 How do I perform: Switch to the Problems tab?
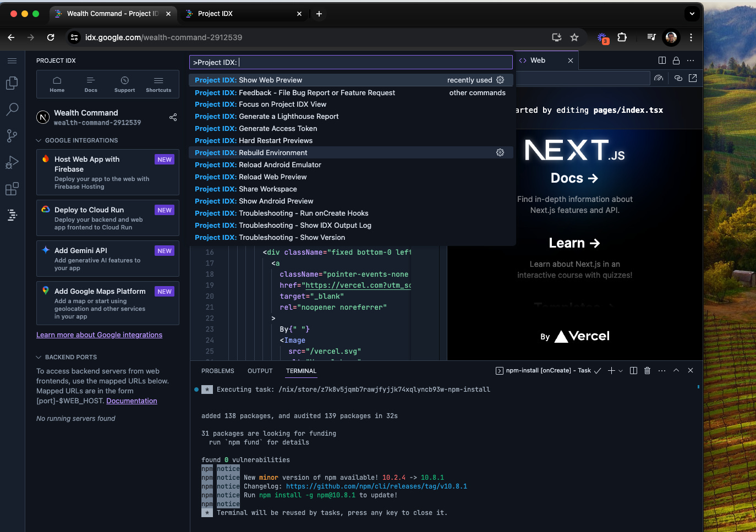pos(218,371)
